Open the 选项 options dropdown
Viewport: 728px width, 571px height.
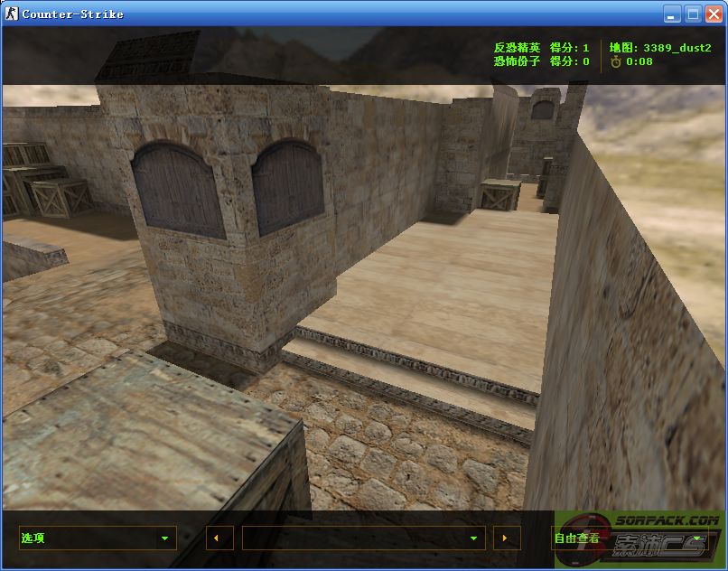(97, 538)
